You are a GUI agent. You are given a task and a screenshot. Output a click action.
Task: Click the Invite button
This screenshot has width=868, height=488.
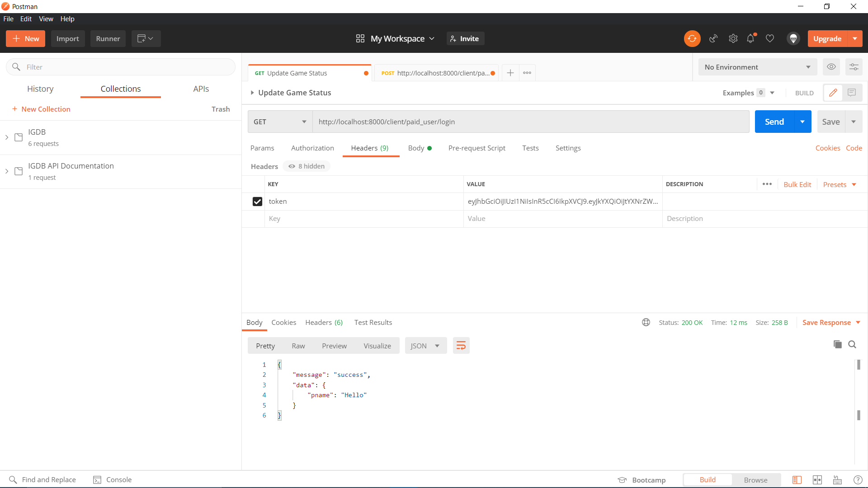point(465,38)
